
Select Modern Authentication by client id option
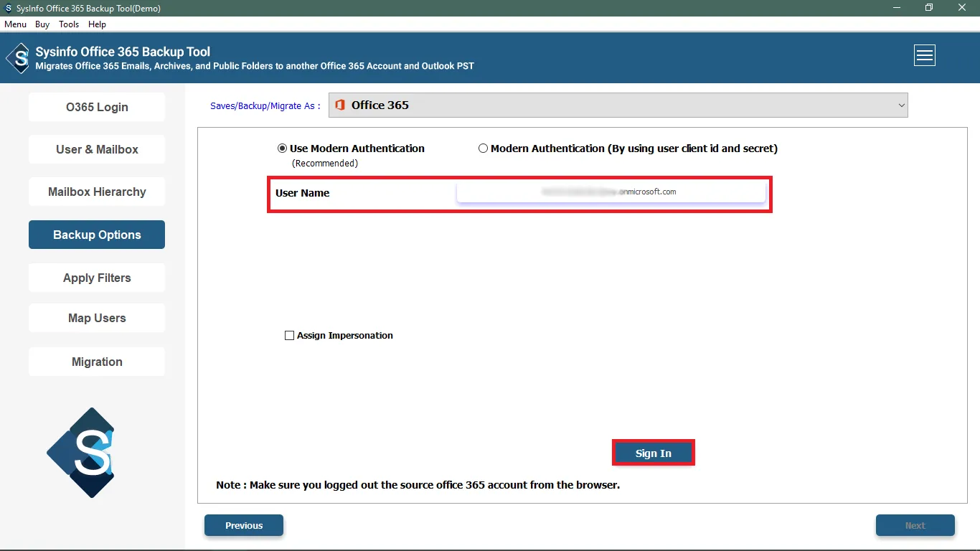click(x=483, y=149)
